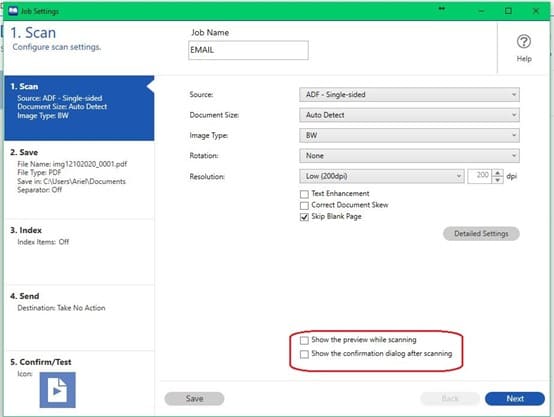This screenshot has height=417, width=554.
Task: Go to the 2. Save step
Action: pyautogui.click(x=79, y=180)
